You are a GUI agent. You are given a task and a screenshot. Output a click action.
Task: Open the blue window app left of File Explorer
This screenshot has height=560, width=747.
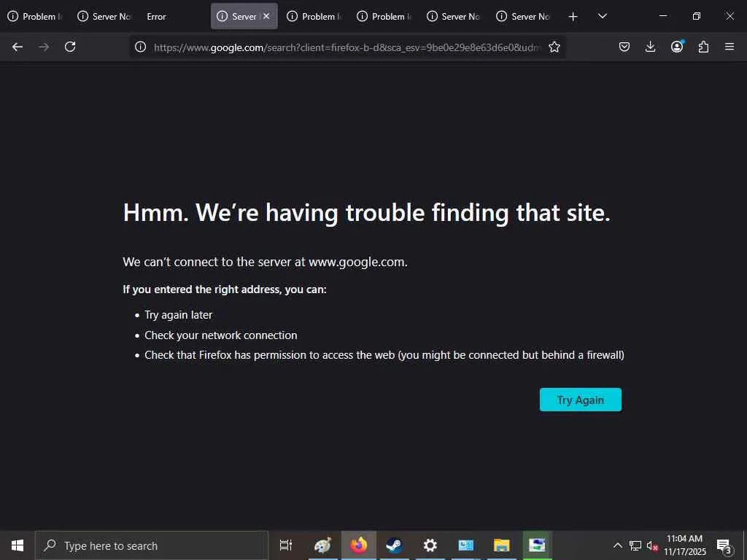point(465,545)
